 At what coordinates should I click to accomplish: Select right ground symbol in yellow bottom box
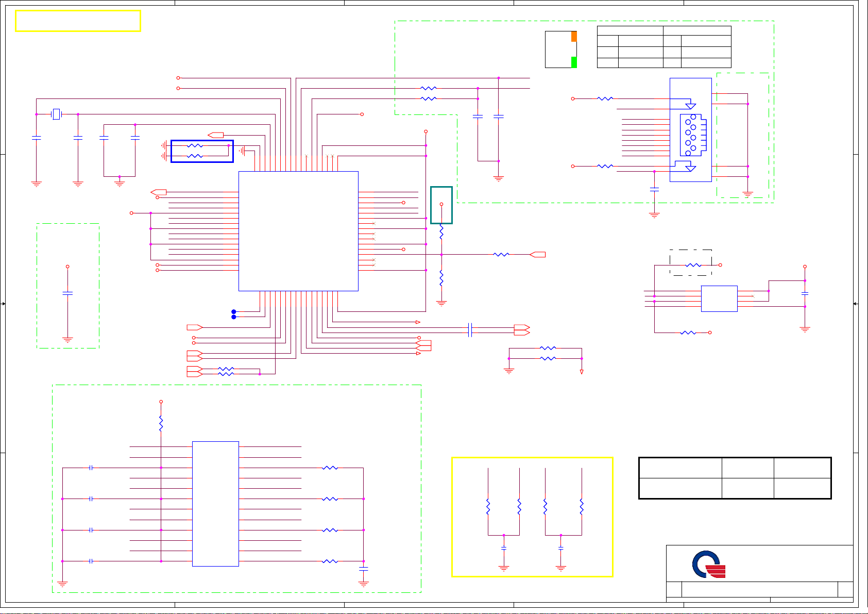pyautogui.click(x=561, y=569)
